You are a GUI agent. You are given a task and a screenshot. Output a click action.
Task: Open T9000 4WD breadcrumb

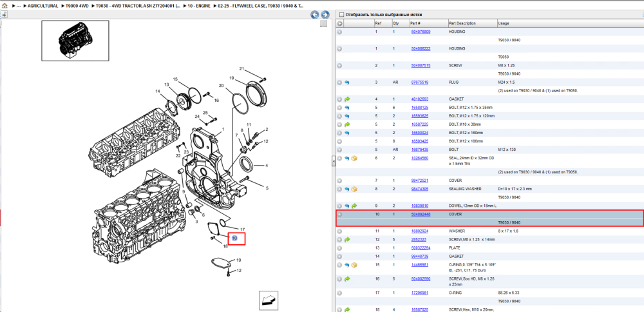(77, 6)
